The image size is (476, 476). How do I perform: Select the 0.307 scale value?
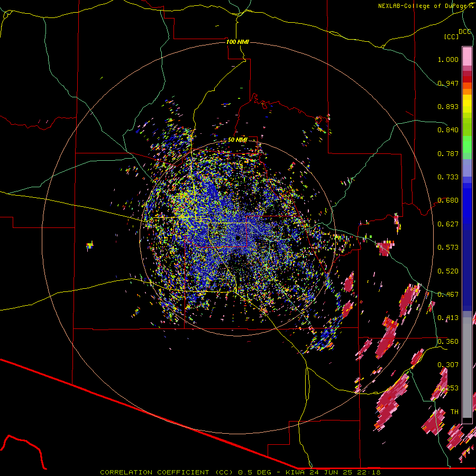448,365
